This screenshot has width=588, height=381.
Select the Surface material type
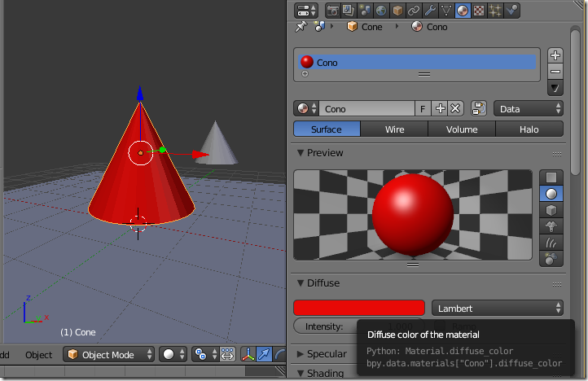tap(327, 129)
